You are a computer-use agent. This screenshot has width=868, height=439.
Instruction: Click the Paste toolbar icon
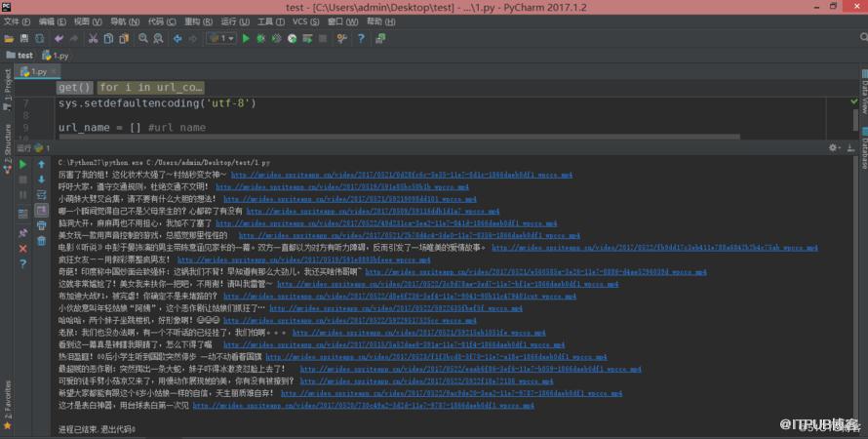pos(124,38)
